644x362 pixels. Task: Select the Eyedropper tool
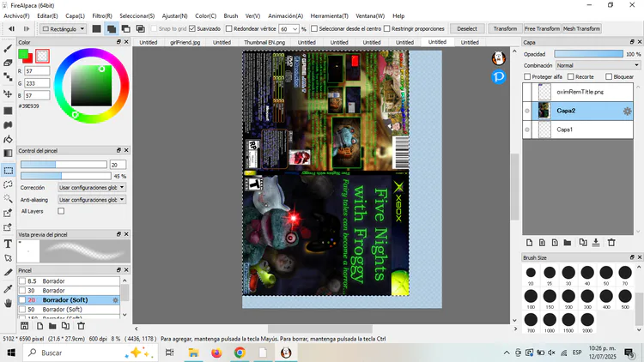point(8,289)
